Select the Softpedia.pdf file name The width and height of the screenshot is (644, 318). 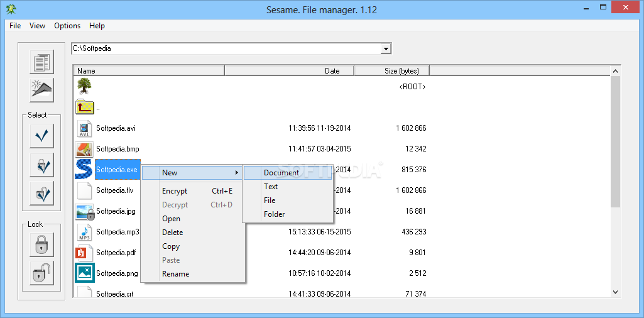point(116,253)
